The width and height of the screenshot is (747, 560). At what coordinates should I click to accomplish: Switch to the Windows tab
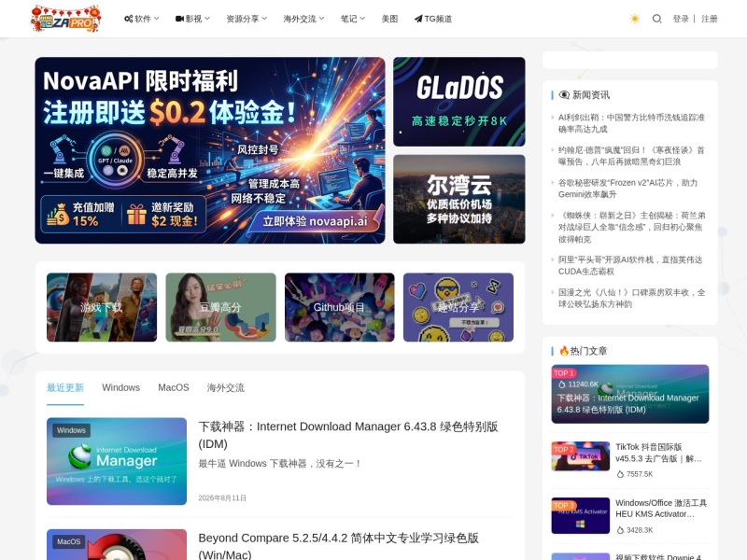(121, 387)
